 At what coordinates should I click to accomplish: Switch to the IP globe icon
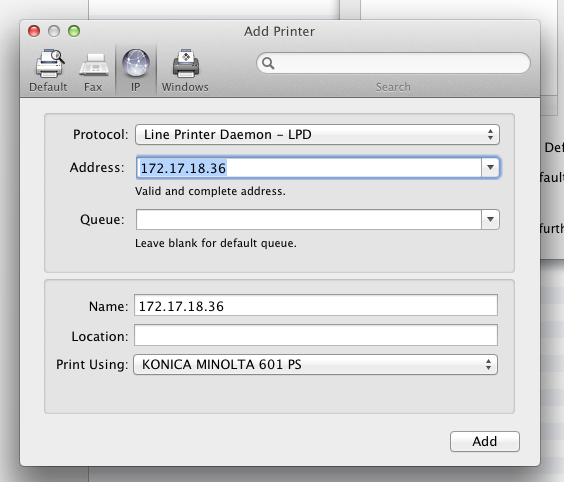coord(136,63)
